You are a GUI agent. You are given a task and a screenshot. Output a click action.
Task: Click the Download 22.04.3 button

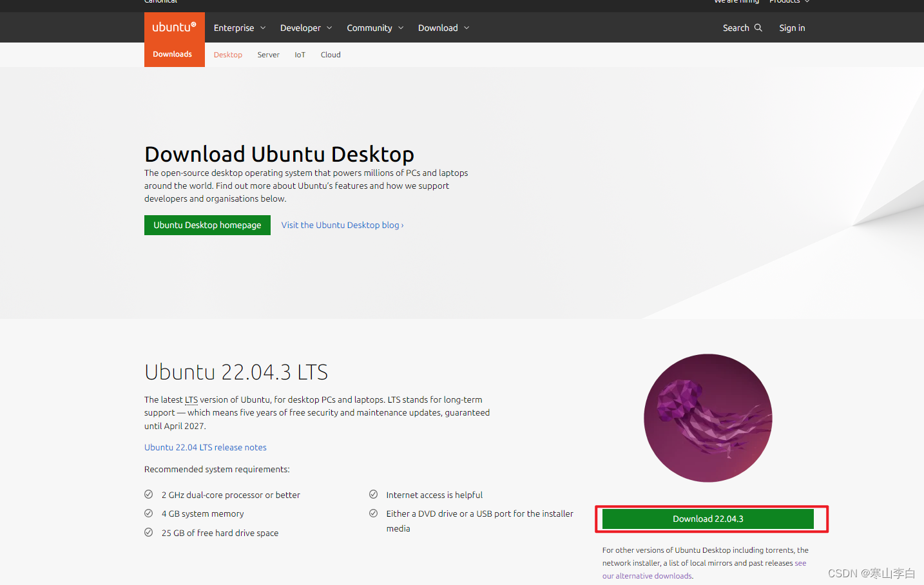point(707,519)
